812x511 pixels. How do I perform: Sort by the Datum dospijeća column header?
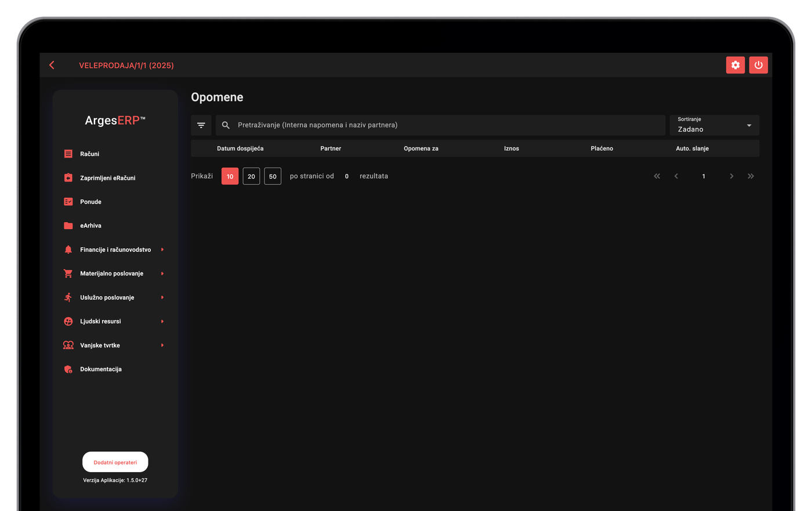[x=240, y=148]
